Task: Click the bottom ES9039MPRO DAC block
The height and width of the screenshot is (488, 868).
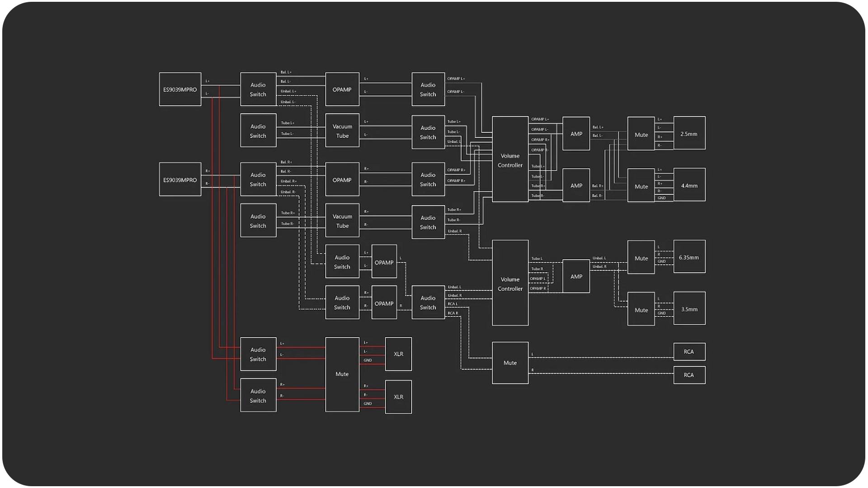Action: pyautogui.click(x=180, y=179)
